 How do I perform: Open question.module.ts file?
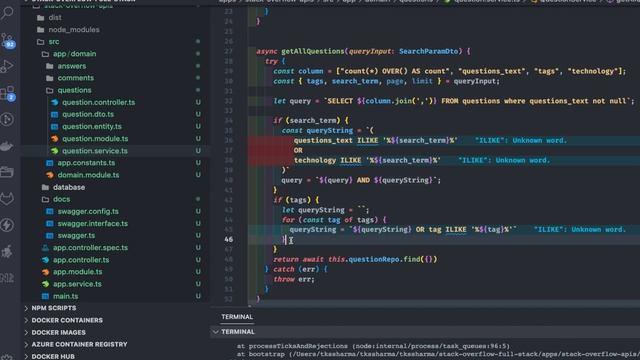click(95, 139)
